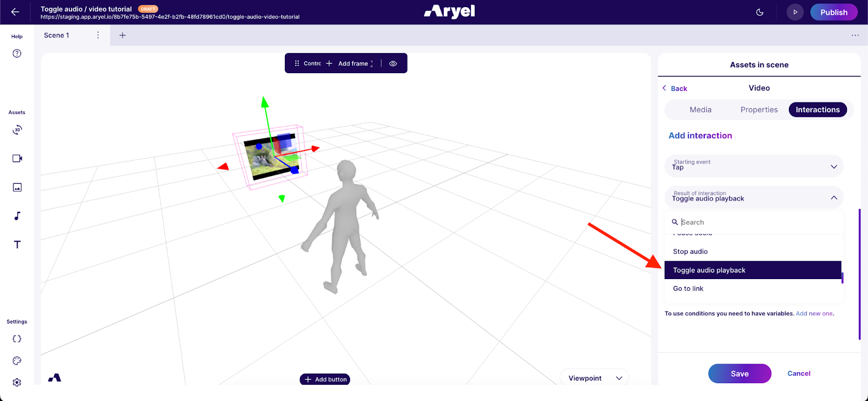
Task: Open the top-right more options ellipsis
Action: [x=855, y=35]
